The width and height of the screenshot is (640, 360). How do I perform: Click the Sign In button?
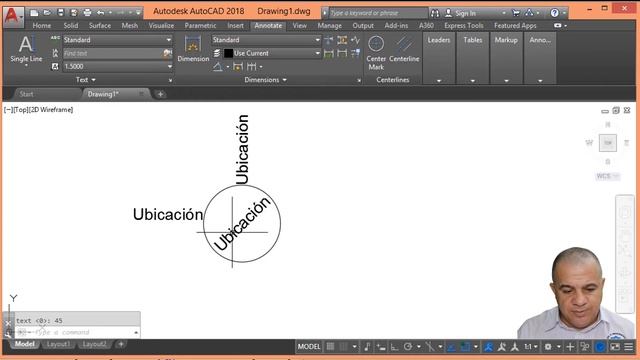tap(466, 13)
